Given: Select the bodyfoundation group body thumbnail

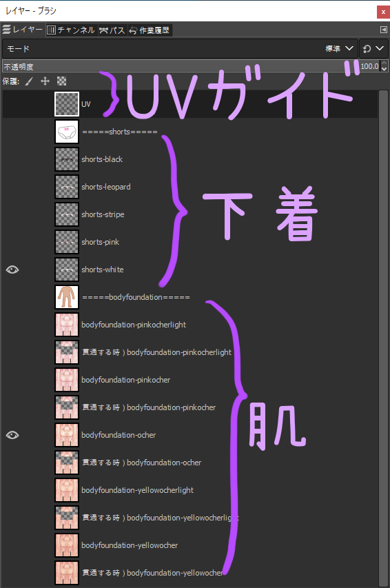Looking at the screenshot, I should pyautogui.click(x=67, y=297).
